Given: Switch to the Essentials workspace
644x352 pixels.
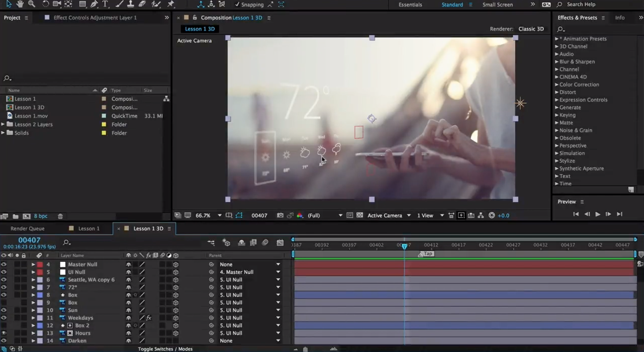Looking at the screenshot, I should (410, 5).
